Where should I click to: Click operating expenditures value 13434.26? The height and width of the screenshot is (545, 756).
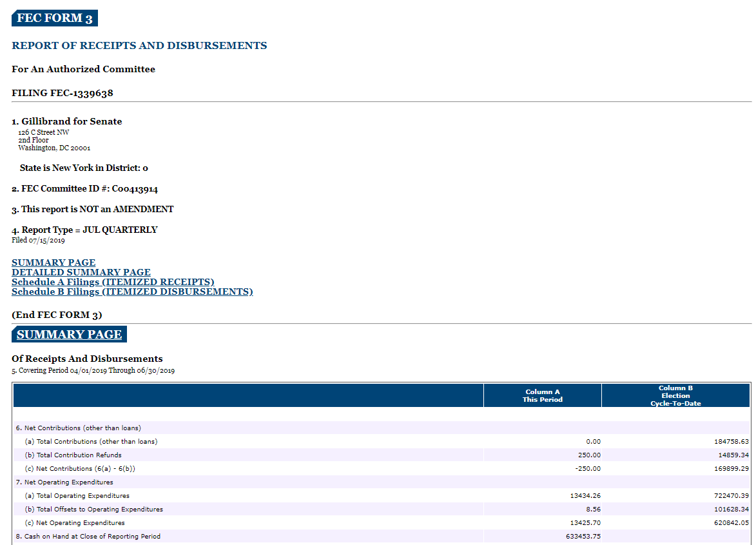(585, 495)
